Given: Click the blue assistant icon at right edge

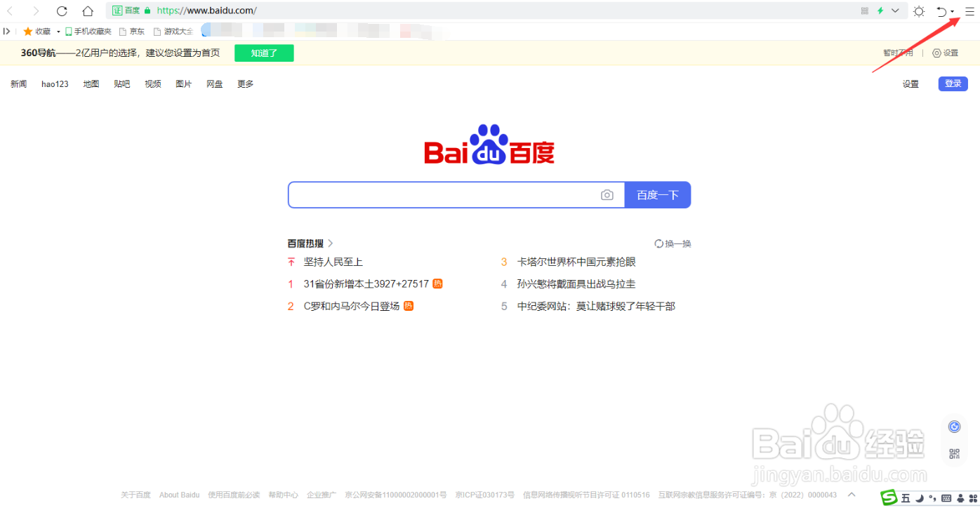Looking at the screenshot, I should 954,427.
